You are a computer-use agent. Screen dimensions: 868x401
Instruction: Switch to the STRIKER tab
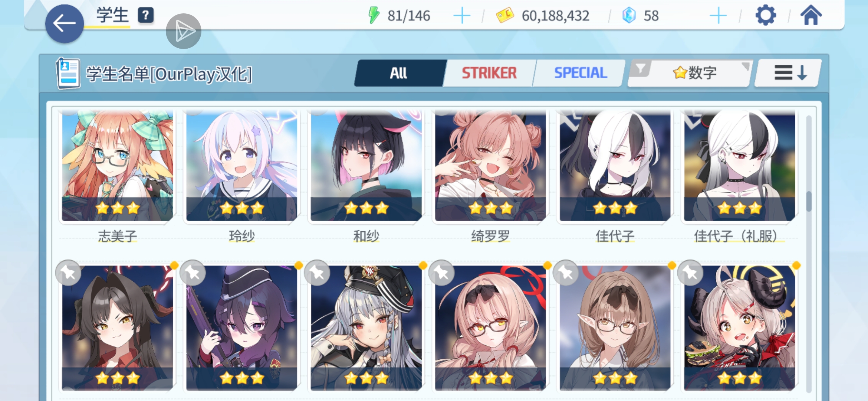pos(489,73)
